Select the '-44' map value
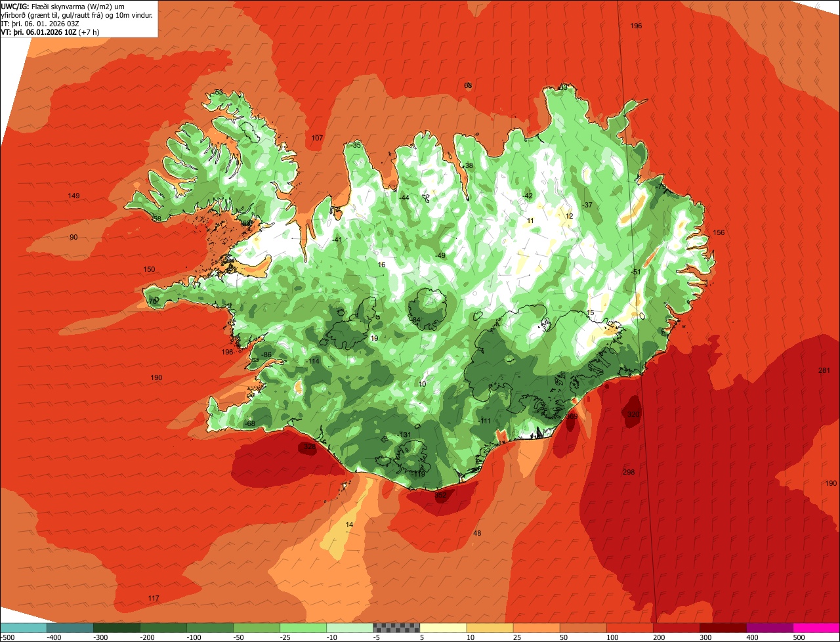Image resolution: width=840 pixels, height=642 pixels. tap(404, 198)
